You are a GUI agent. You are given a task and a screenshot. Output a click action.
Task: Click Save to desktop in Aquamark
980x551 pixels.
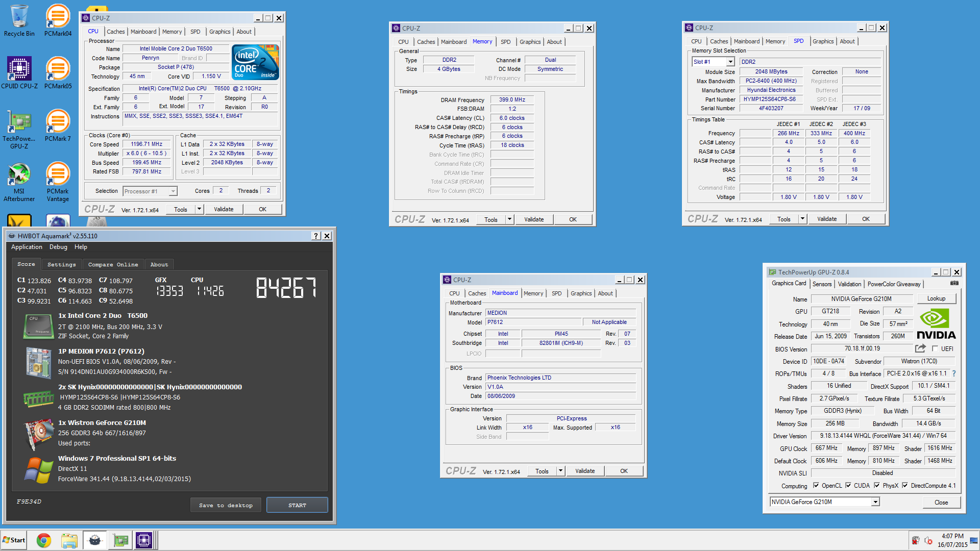coord(226,505)
